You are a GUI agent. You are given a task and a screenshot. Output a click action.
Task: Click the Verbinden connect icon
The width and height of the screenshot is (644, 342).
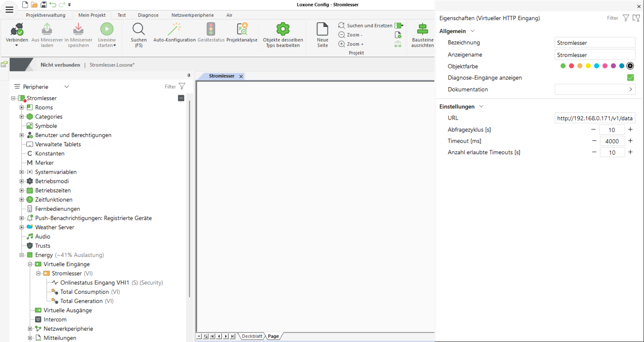tap(17, 30)
